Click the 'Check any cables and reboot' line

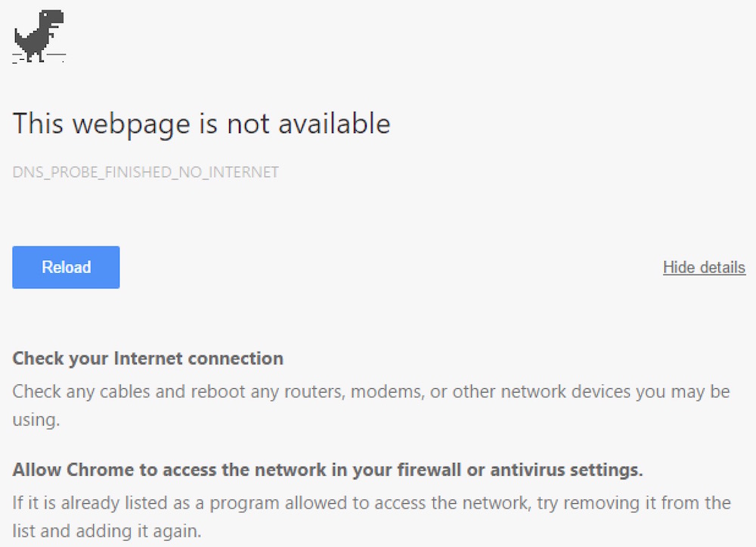pos(370,392)
